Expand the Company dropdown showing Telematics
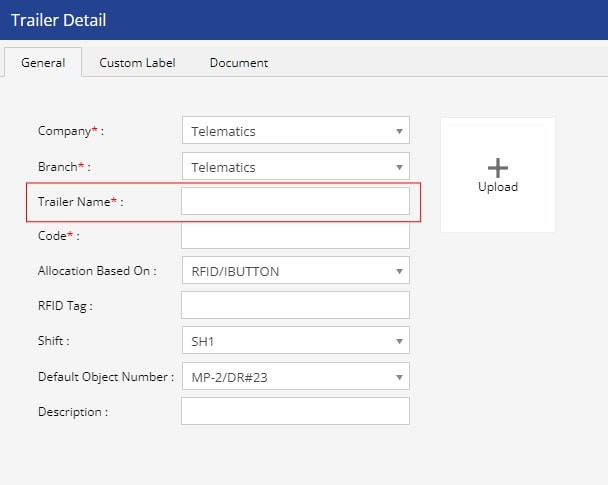 [x=295, y=131]
